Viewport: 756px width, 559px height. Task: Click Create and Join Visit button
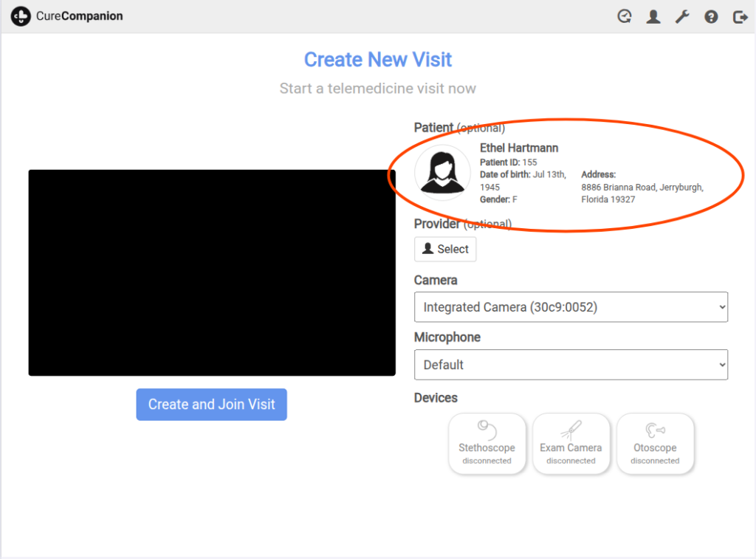(x=211, y=405)
